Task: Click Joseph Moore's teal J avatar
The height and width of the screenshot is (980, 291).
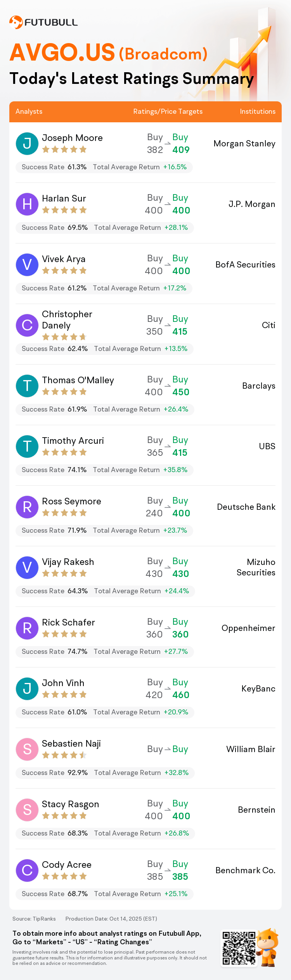Action: 27,143
